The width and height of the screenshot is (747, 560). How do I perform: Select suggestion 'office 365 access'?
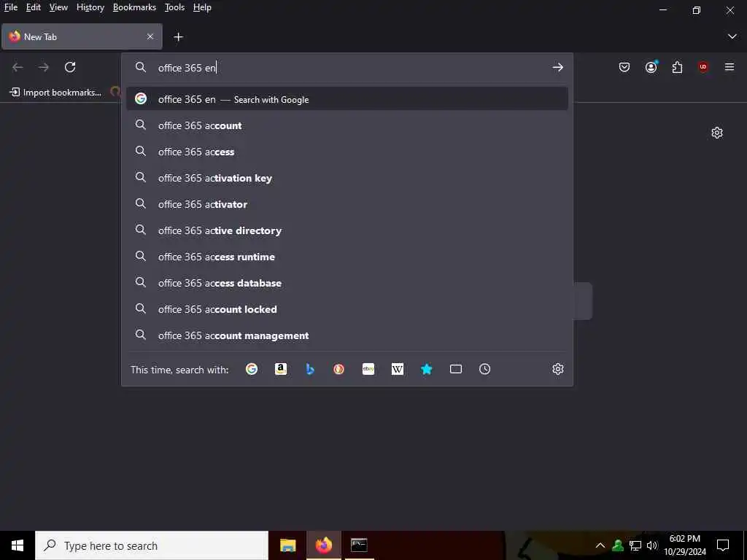[x=347, y=152]
